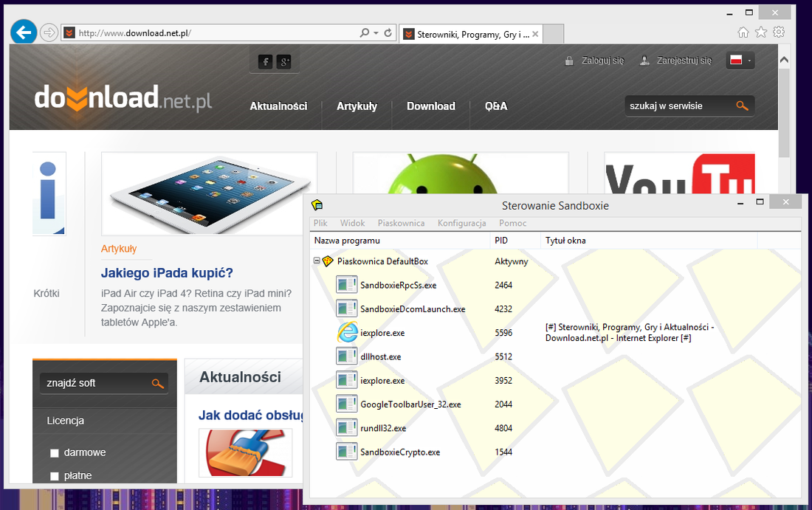Image resolution: width=812 pixels, height=510 pixels.
Task: Open the Widok menu in Sandboxie
Action: pyautogui.click(x=352, y=223)
